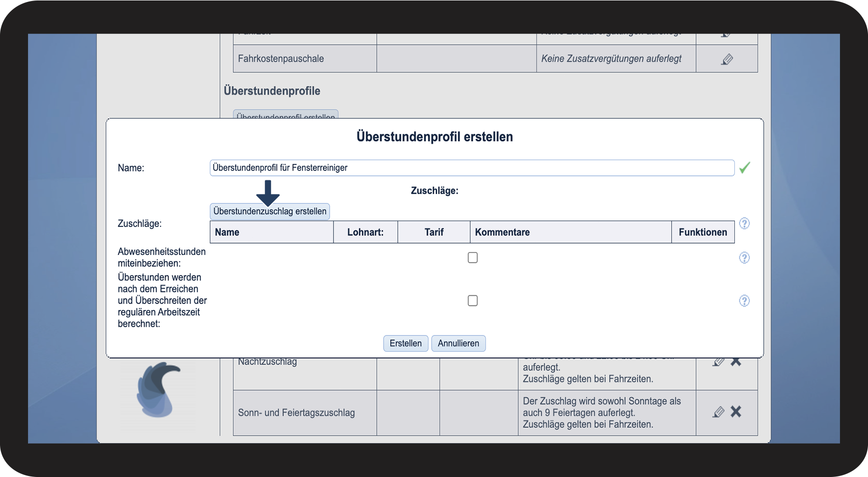Open help icon beside Zuschläge table

point(744,224)
